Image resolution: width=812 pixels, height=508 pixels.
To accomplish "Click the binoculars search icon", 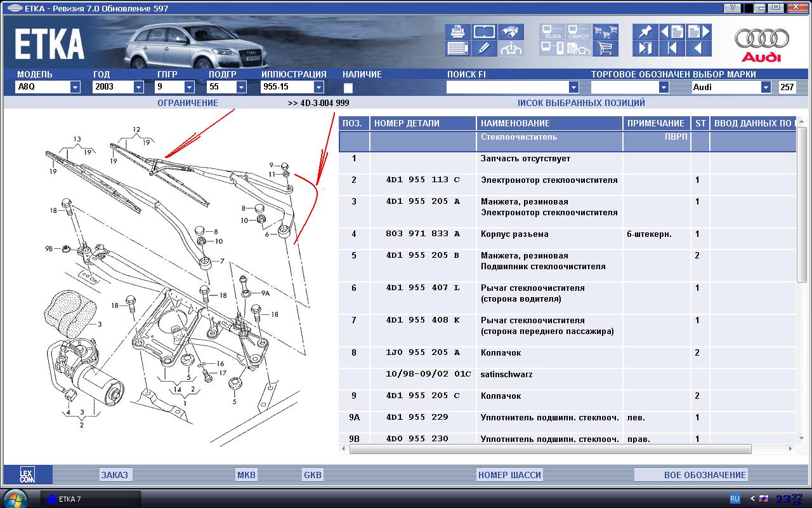I will [x=511, y=32].
